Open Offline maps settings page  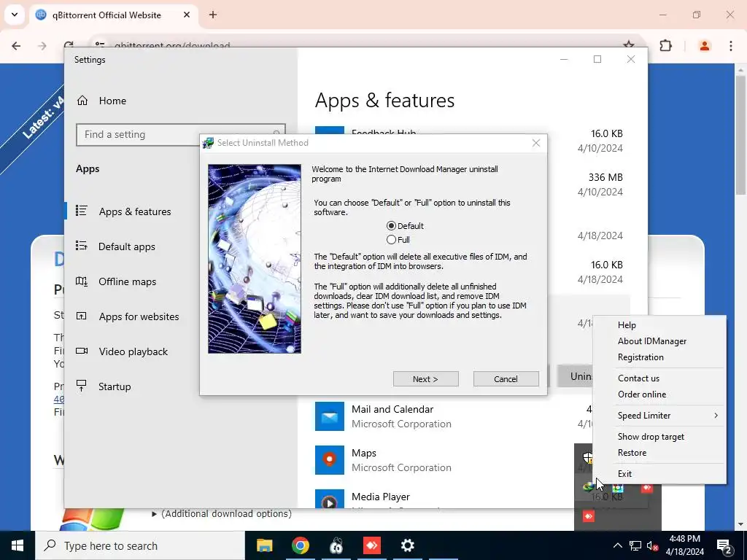click(x=127, y=281)
